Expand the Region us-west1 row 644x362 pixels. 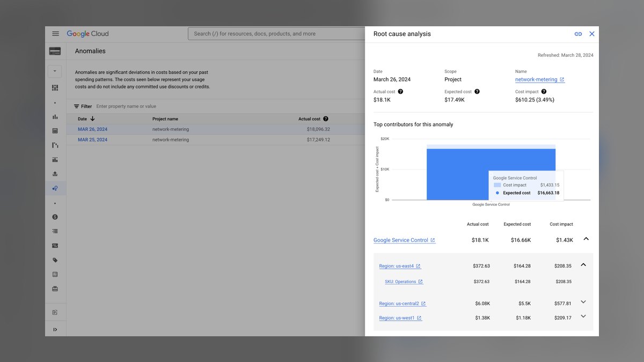click(x=583, y=316)
